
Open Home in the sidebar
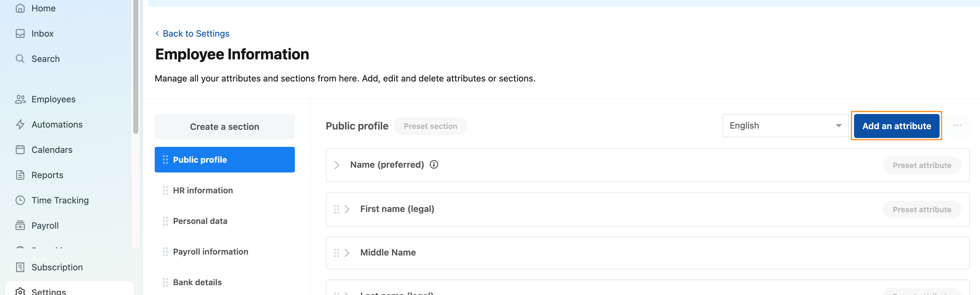point(43,8)
